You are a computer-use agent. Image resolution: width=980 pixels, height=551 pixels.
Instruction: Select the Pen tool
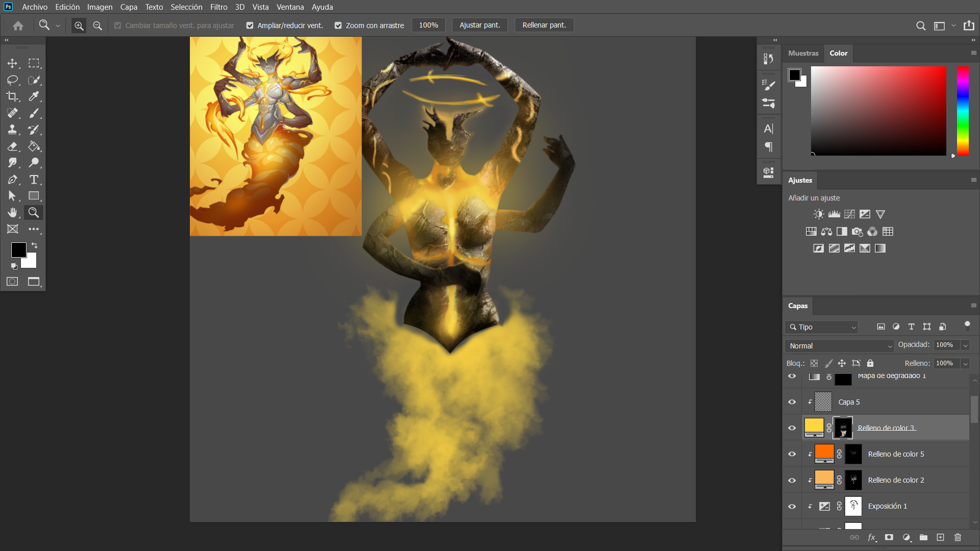pyautogui.click(x=12, y=180)
